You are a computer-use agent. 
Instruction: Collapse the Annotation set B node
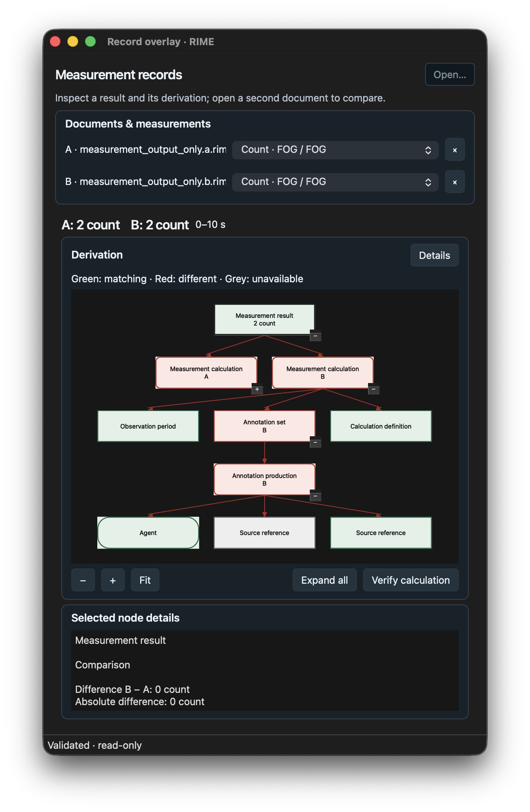(x=315, y=442)
